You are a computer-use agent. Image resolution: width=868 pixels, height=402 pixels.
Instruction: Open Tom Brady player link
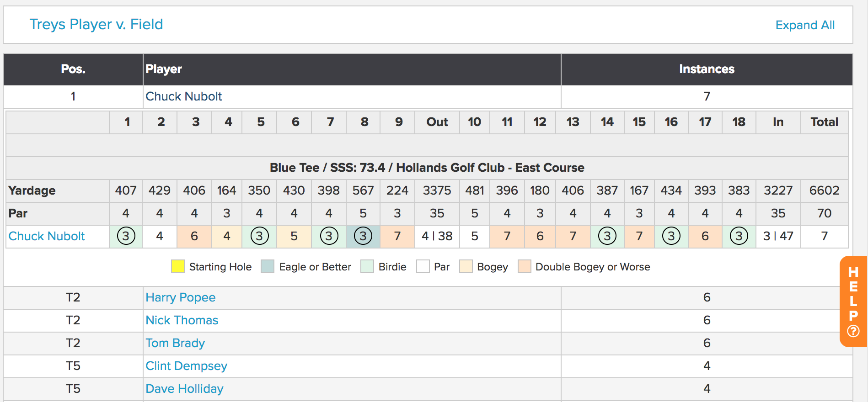(x=175, y=343)
